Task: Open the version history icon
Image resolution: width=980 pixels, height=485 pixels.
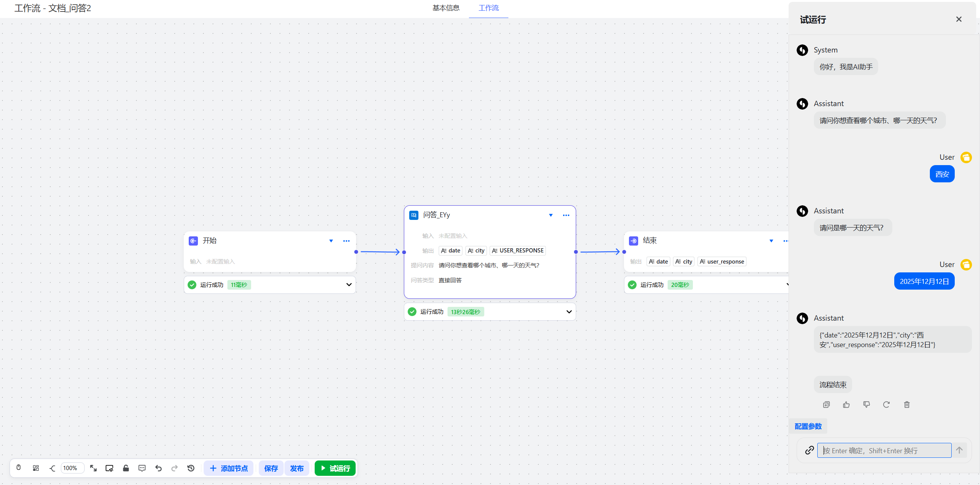Action: coord(191,468)
